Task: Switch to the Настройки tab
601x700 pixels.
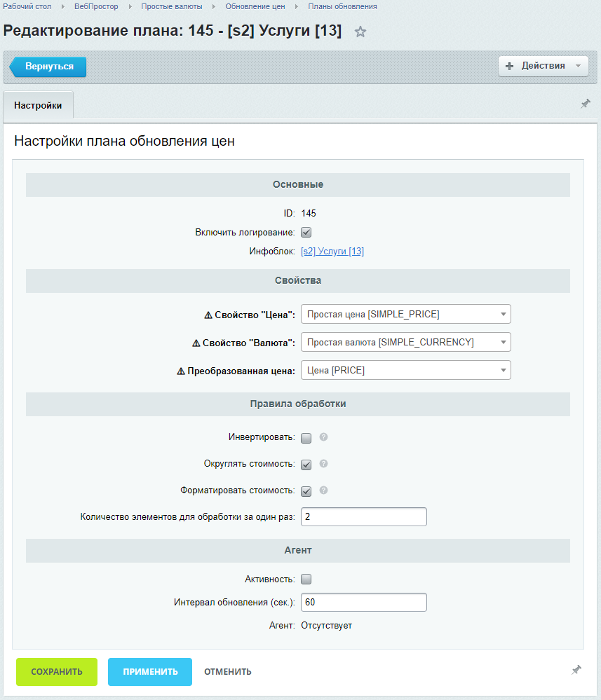Action: click(x=38, y=105)
